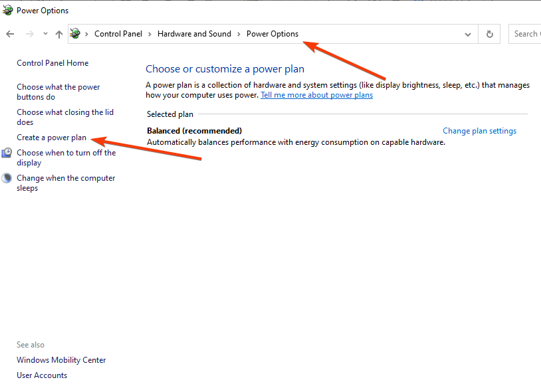The image size is (541, 392).
Task: Open the recent locations dropdown chevron
Action: tap(45, 34)
